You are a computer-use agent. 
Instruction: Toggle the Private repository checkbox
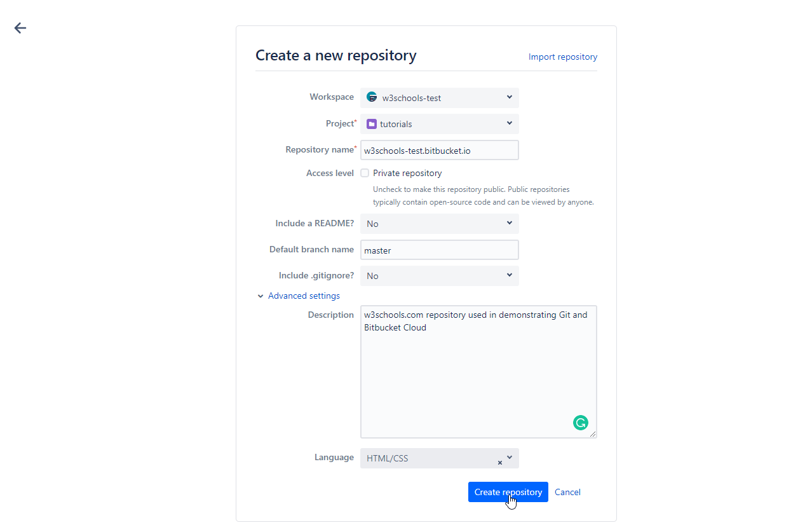tap(365, 173)
